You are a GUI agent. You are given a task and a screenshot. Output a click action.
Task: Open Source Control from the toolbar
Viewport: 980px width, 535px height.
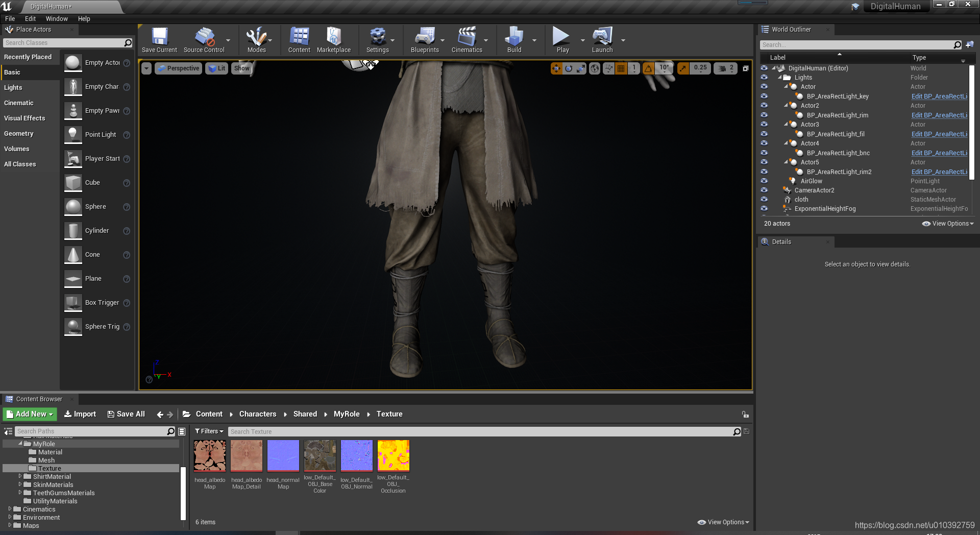(204, 40)
